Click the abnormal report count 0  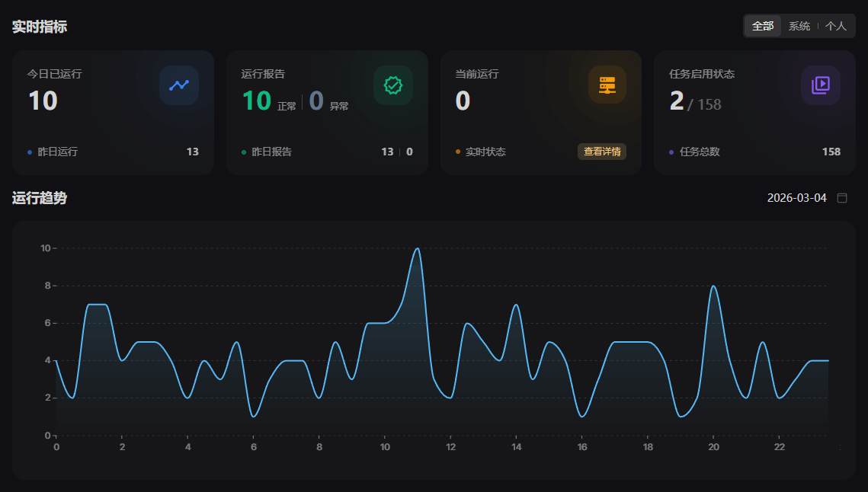tap(316, 101)
